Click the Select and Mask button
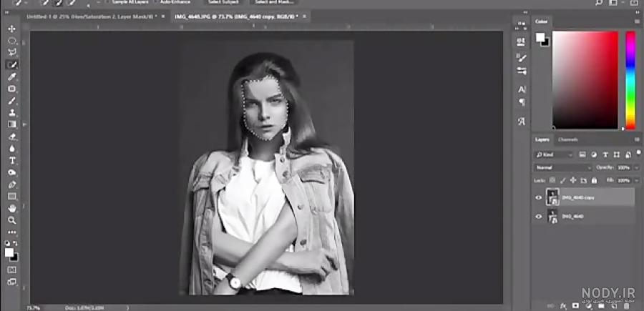The width and height of the screenshot is (644, 311). [x=274, y=2]
